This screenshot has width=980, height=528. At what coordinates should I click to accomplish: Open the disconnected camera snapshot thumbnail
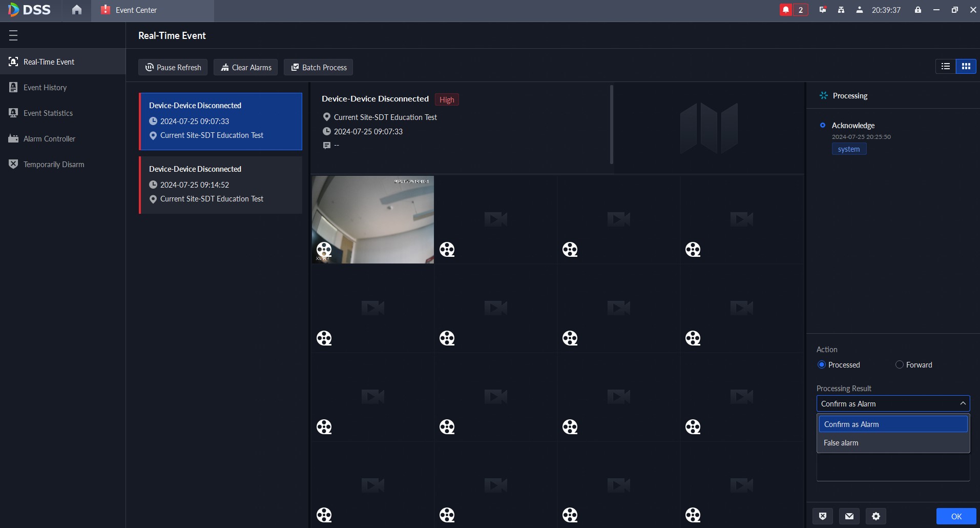pos(372,219)
